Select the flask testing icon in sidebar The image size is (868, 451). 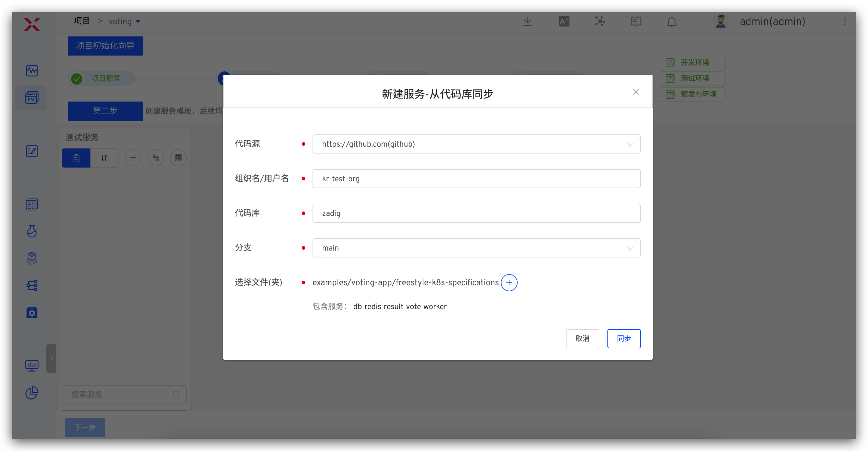(32, 231)
